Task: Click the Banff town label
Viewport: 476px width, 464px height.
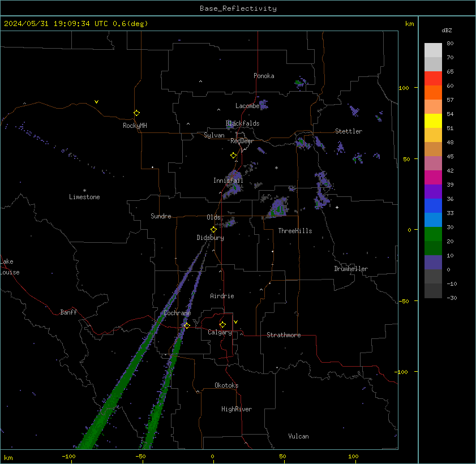Action: click(x=68, y=312)
